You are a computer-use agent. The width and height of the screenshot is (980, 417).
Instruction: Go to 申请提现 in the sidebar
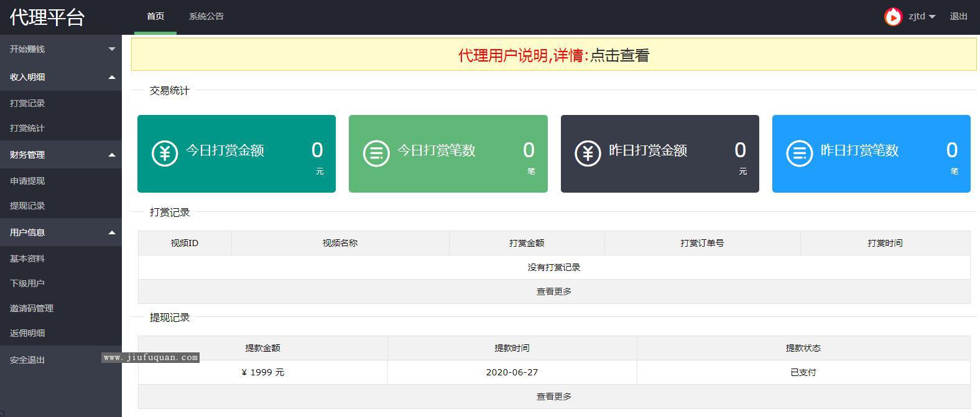(27, 181)
